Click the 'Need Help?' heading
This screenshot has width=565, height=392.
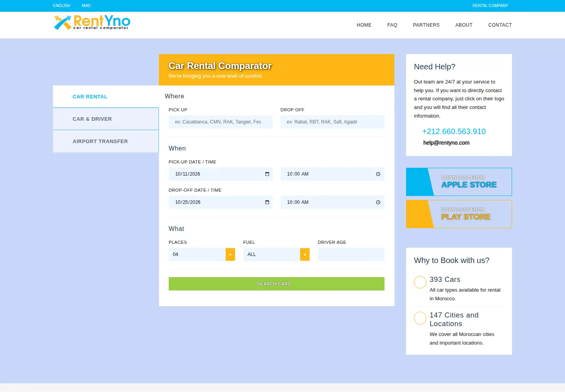pyautogui.click(x=435, y=67)
